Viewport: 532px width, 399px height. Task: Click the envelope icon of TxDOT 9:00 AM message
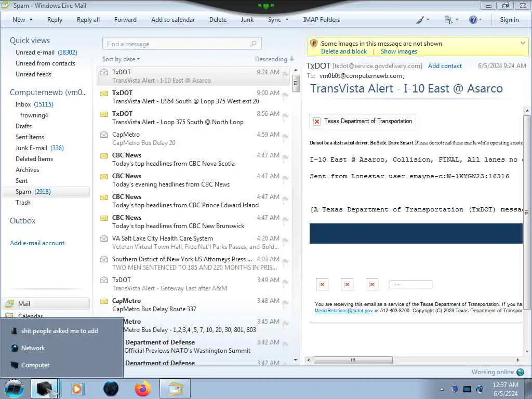click(x=104, y=94)
